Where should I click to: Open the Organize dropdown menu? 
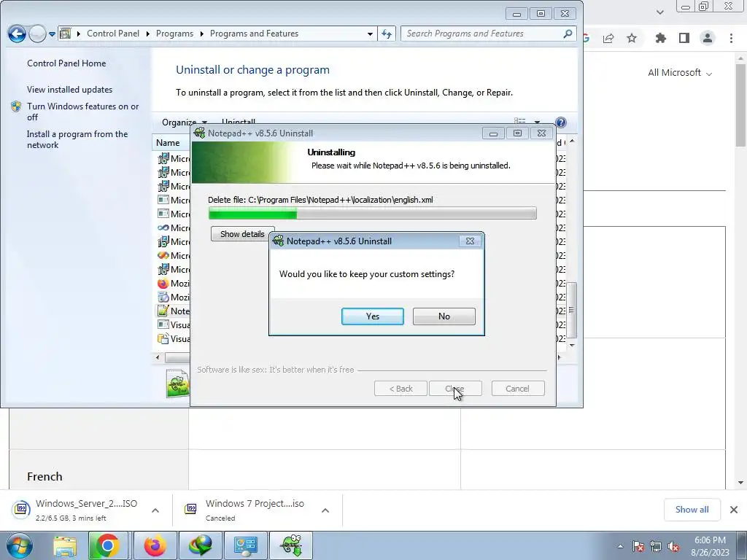coord(185,122)
